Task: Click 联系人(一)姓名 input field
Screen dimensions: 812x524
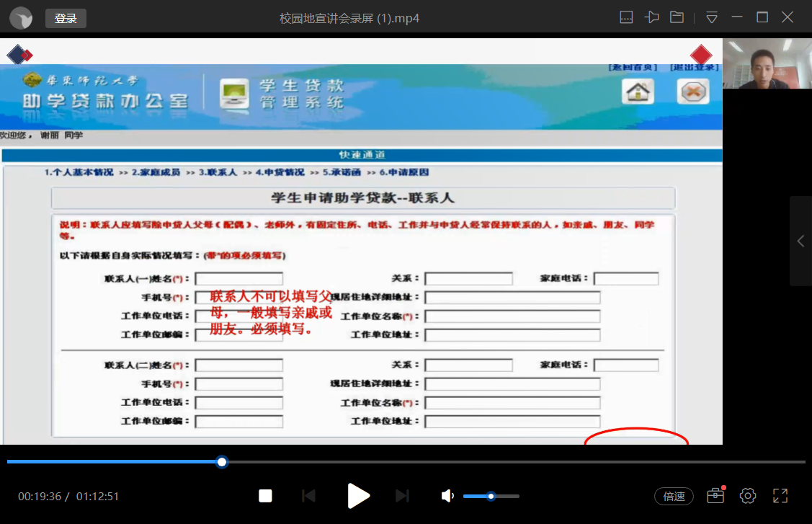Action: pyautogui.click(x=238, y=279)
